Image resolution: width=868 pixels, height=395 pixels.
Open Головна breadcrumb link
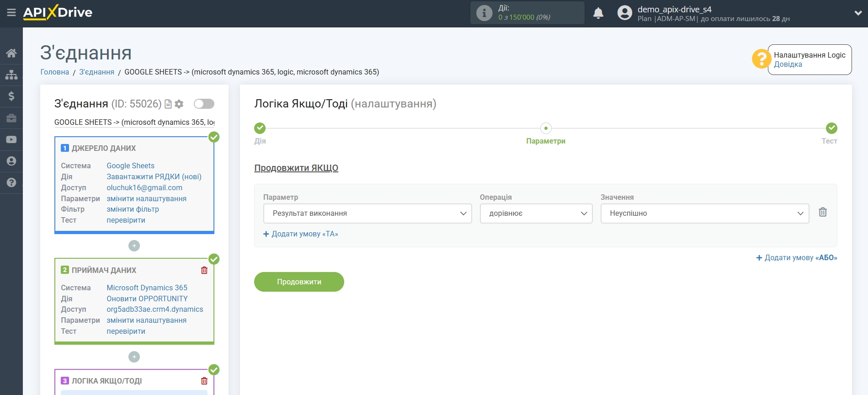click(x=55, y=72)
